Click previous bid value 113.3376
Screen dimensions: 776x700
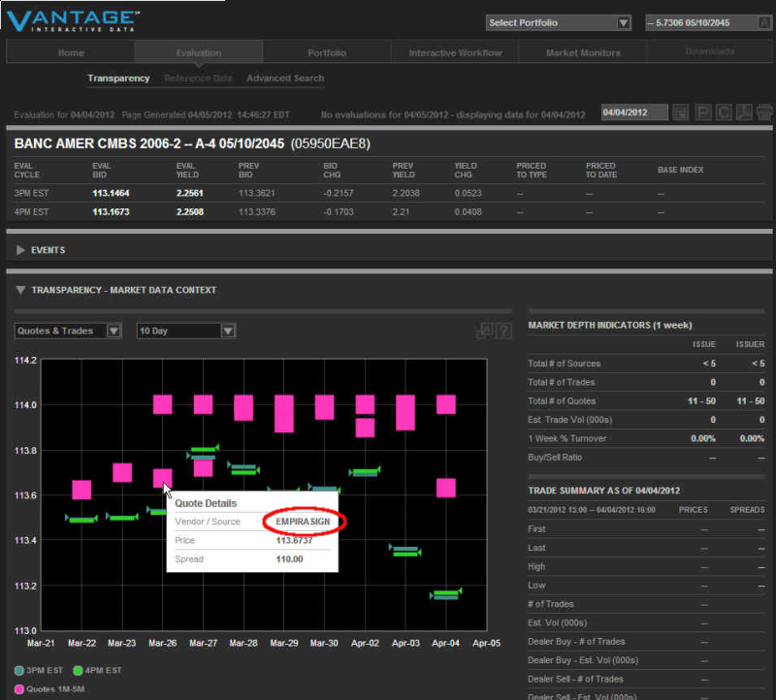pyautogui.click(x=257, y=211)
